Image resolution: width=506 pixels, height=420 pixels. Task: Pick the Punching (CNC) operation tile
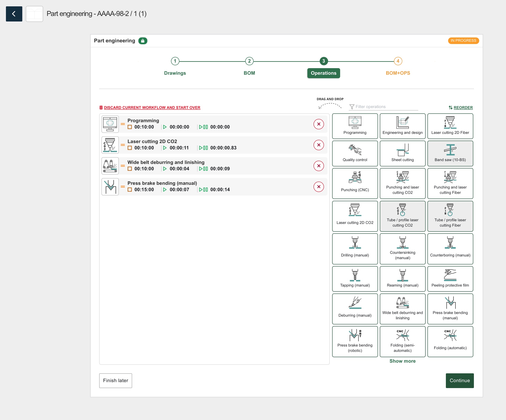[355, 183]
